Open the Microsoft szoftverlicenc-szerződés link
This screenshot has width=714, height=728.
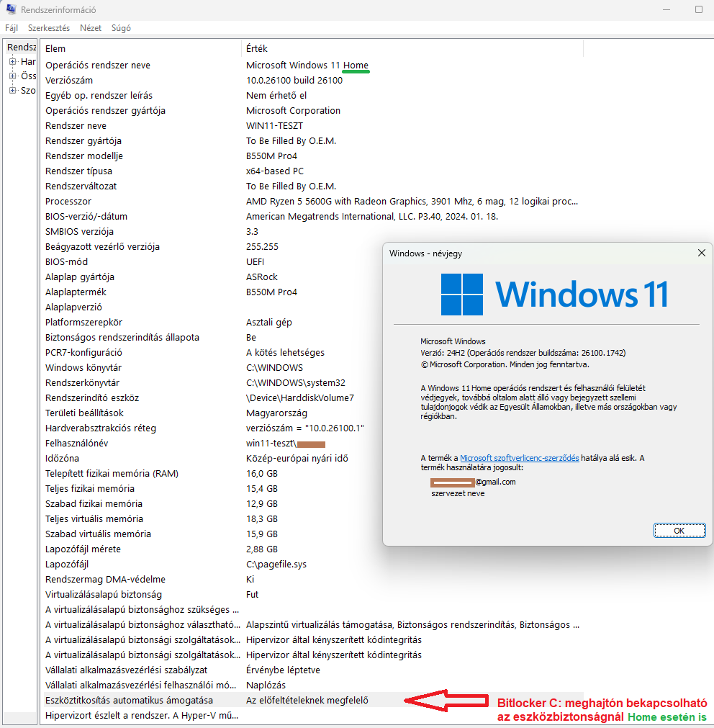pyautogui.click(x=519, y=458)
